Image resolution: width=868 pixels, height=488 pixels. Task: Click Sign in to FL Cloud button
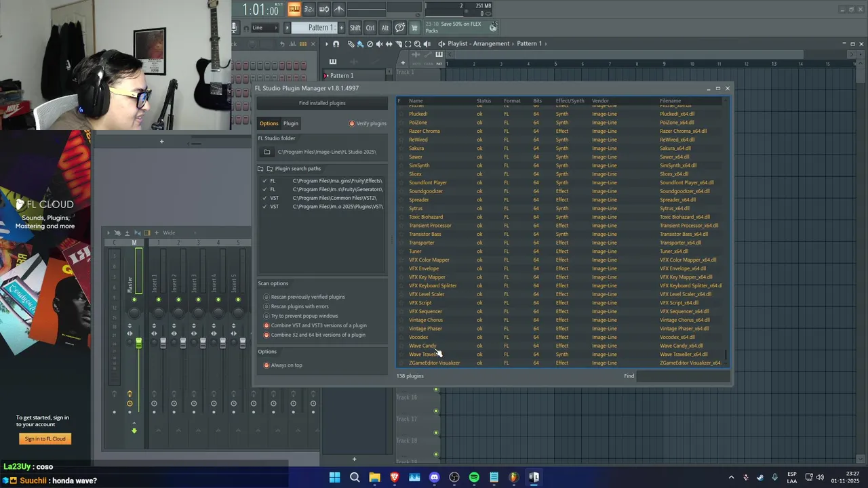45,439
